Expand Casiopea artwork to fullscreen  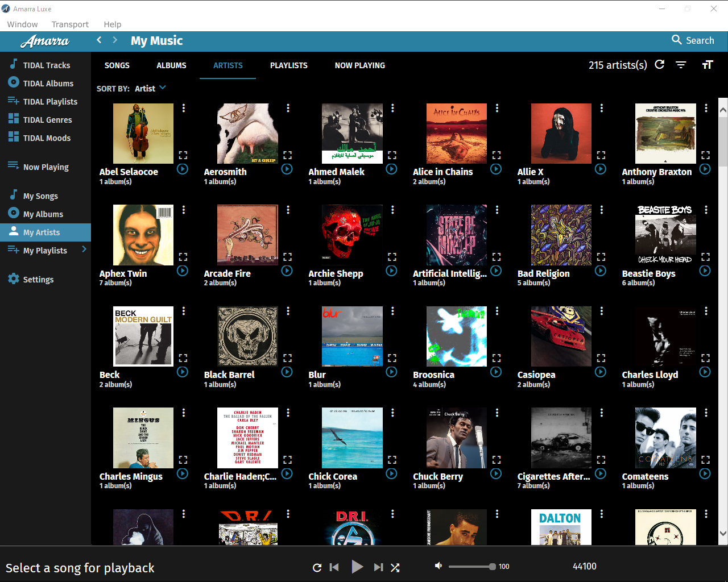pyautogui.click(x=601, y=358)
